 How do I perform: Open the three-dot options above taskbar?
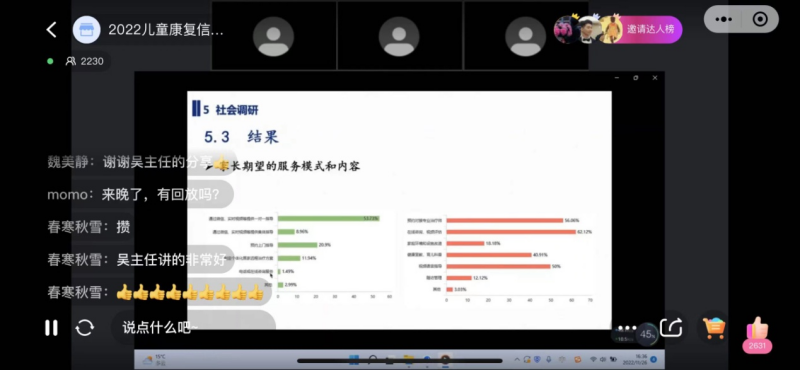click(627, 328)
